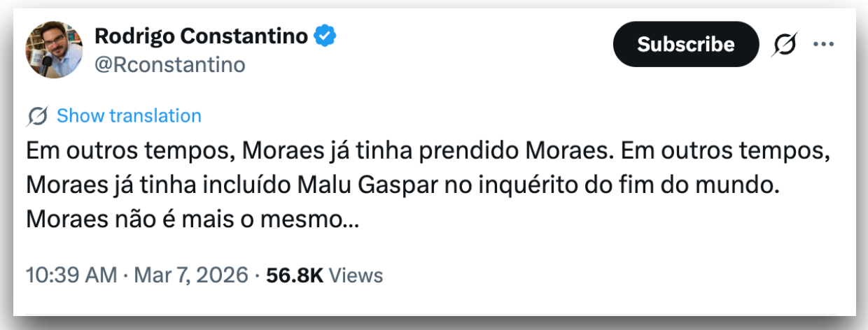The image size is (868, 330).
Task: Click the 56.8K view count
Action: coord(294,275)
